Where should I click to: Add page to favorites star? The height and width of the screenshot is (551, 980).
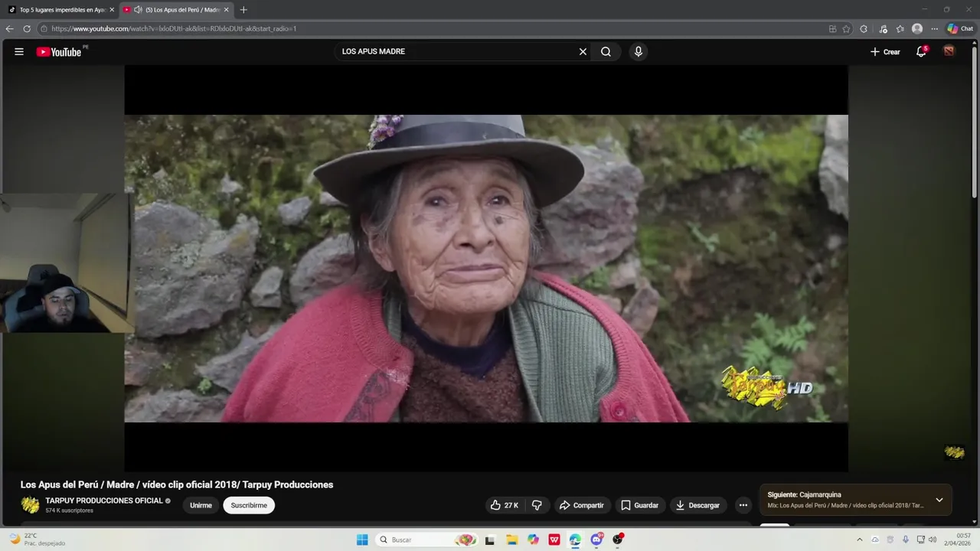846,28
